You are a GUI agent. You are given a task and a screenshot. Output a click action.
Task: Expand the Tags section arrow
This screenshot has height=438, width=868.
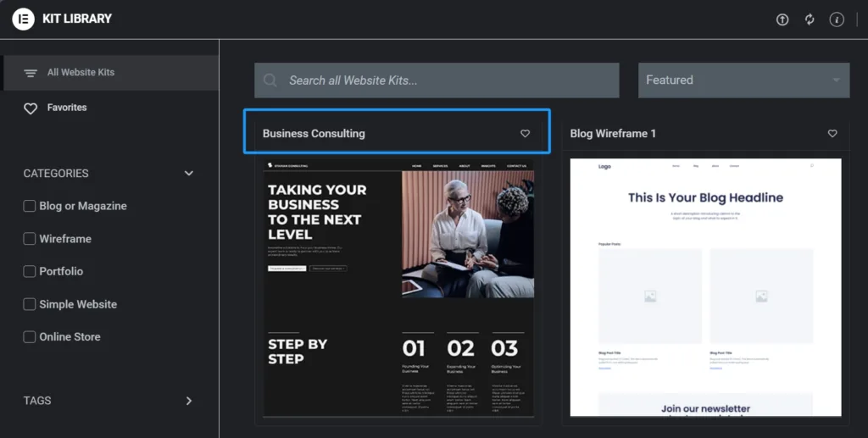coord(188,401)
